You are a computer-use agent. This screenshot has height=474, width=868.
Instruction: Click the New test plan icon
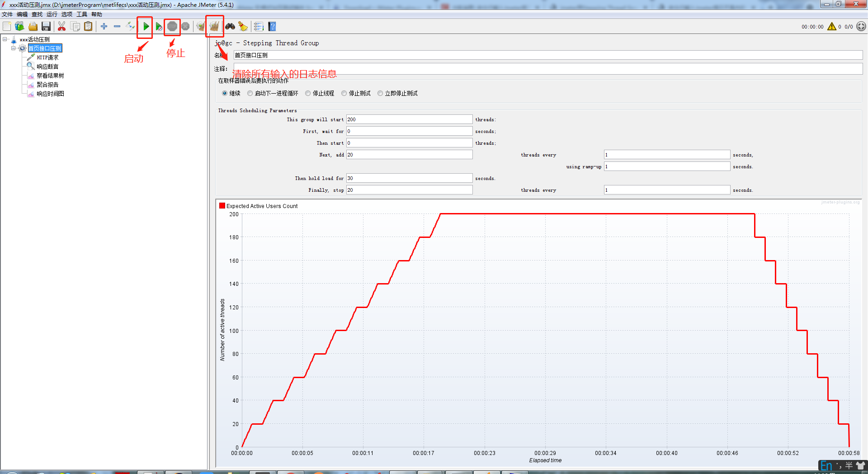tap(7, 26)
